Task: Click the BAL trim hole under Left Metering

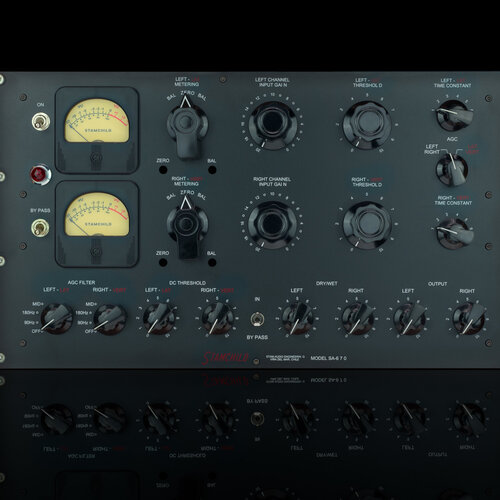Action: [212, 170]
